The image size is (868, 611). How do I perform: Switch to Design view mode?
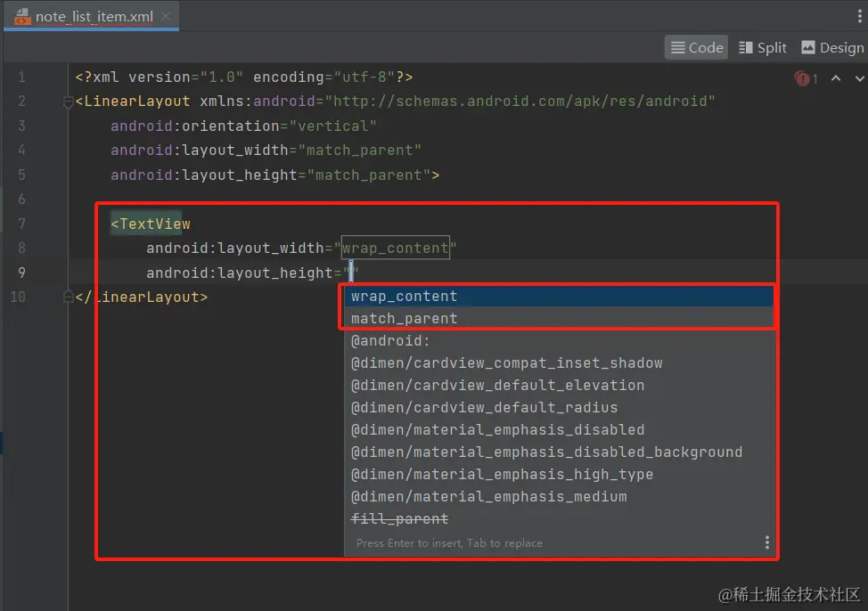pyautogui.click(x=832, y=47)
